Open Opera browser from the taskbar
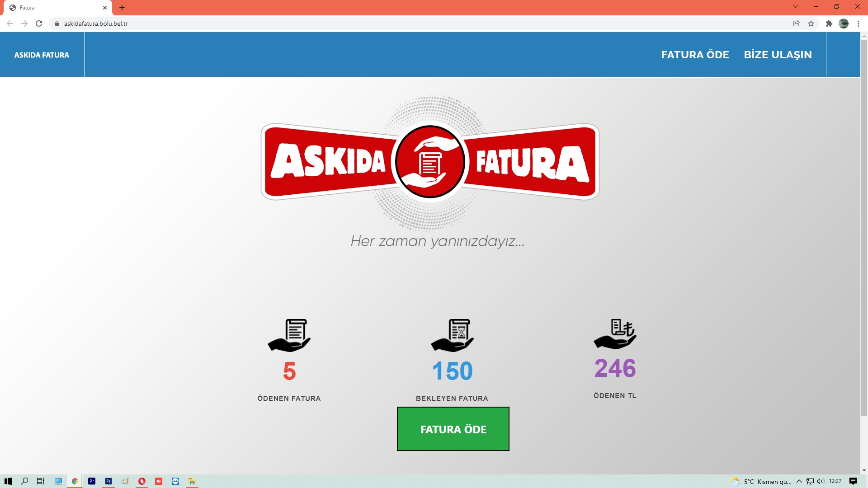Viewport: 868px width, 488px height. tap(142, 481)
